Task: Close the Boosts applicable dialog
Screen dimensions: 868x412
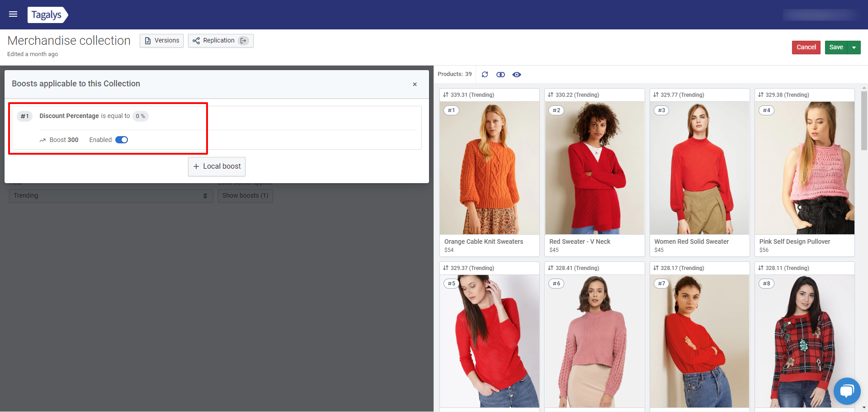Action: [x=415, y=85]
